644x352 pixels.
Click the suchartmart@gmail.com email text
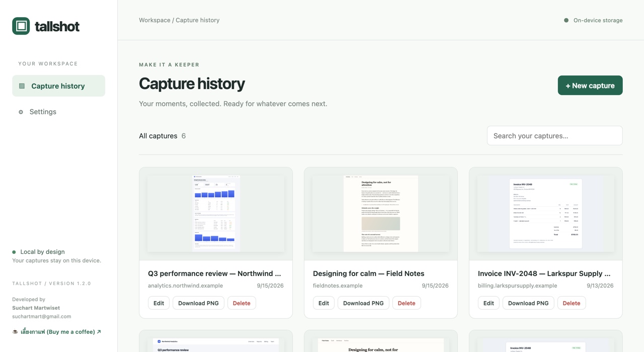point(42,316)
